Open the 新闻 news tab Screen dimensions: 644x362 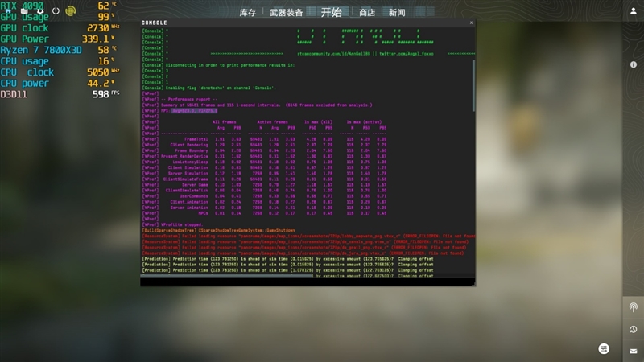[397, 13]
